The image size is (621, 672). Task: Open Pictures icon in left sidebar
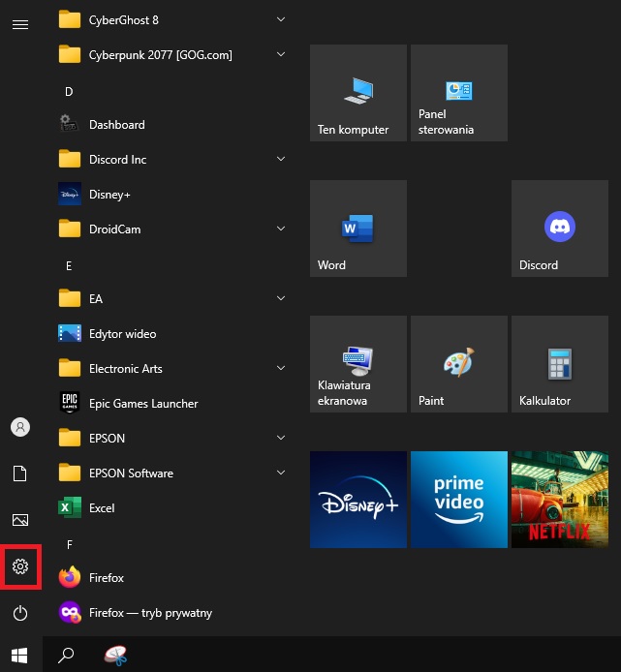click(20, 520)
